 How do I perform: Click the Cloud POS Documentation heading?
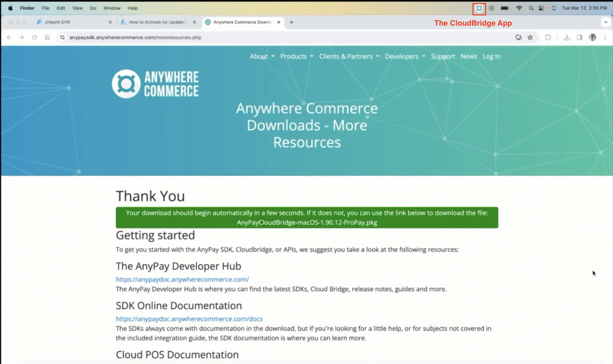(x=177, y=355)
